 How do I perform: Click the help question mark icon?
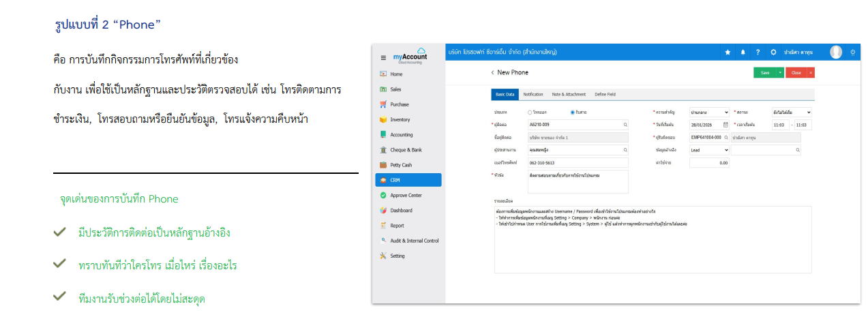(758, 52)
